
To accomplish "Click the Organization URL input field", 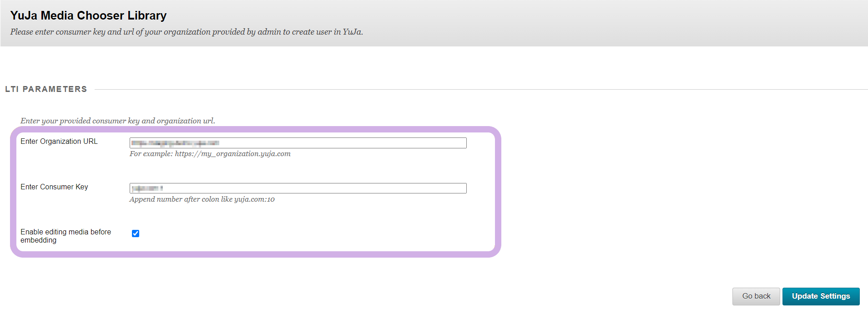I will pos(298,143).
